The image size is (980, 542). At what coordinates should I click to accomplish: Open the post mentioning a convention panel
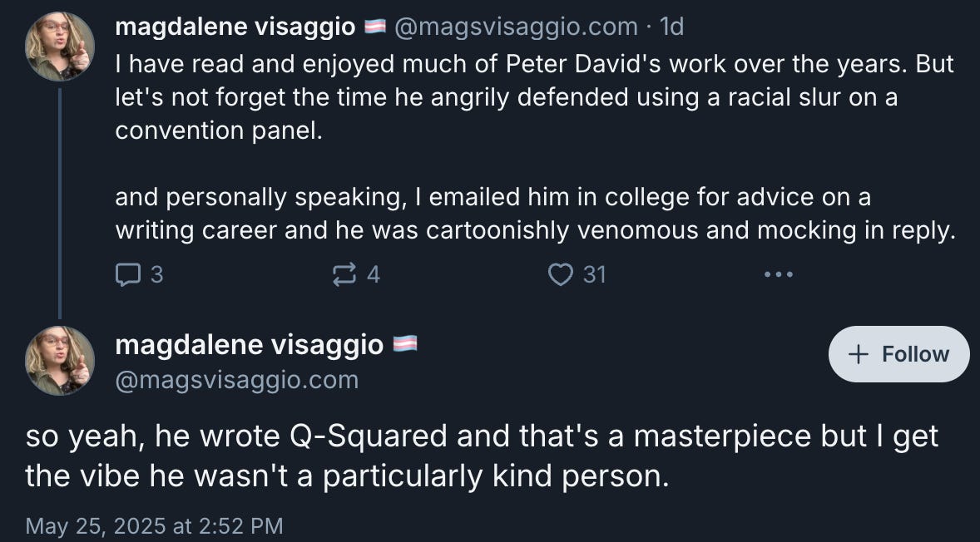click(532, 97)
